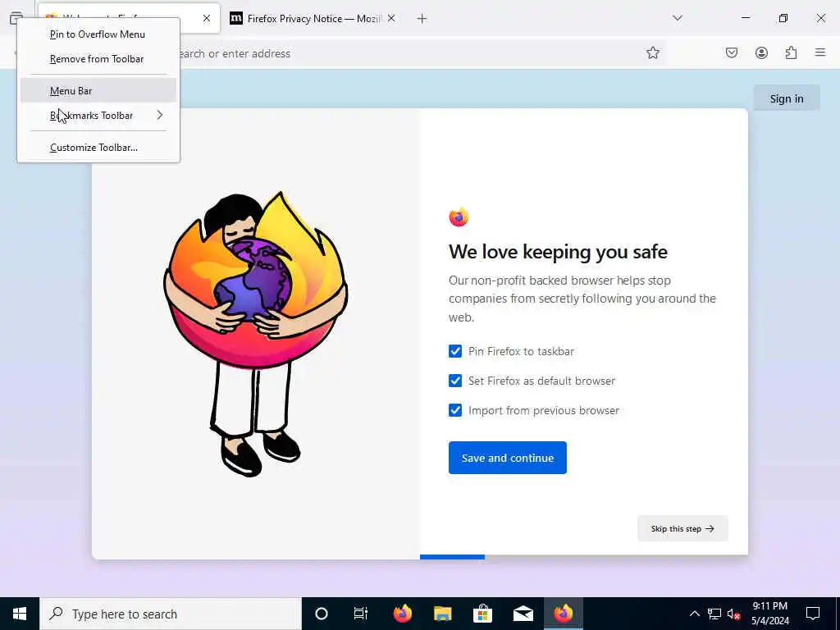Open the muted volume tray icon
840x630 pixels.
(733, 614)
